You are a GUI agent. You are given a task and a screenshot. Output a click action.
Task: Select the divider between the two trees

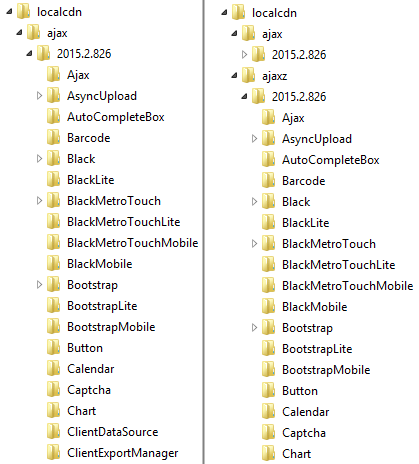pyautogui.click(x=203, y=232)
